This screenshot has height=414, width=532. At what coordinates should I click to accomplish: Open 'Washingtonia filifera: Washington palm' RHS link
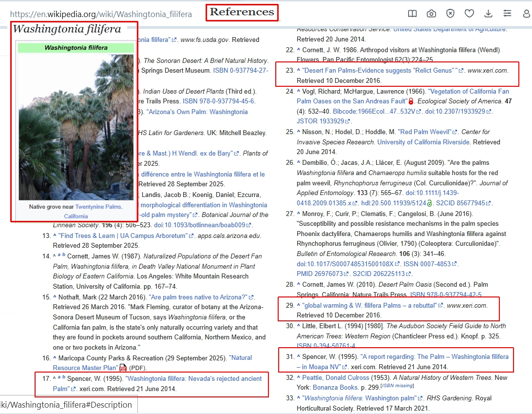coord(362,398)
